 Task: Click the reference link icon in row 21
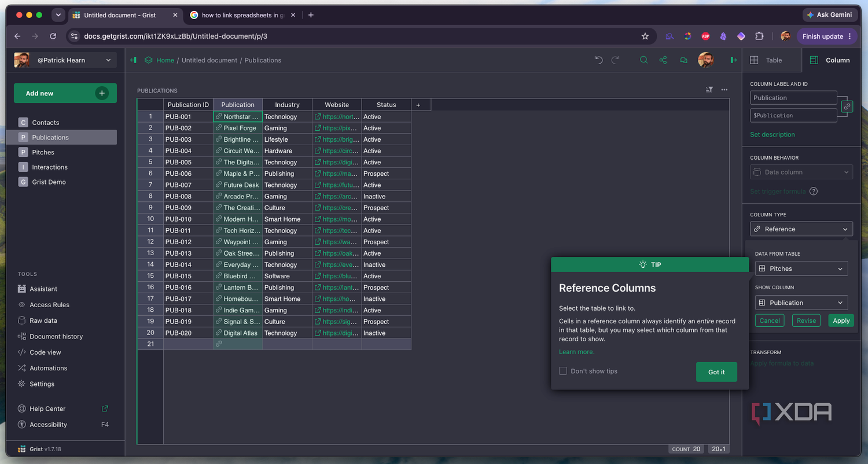[219, 344]
